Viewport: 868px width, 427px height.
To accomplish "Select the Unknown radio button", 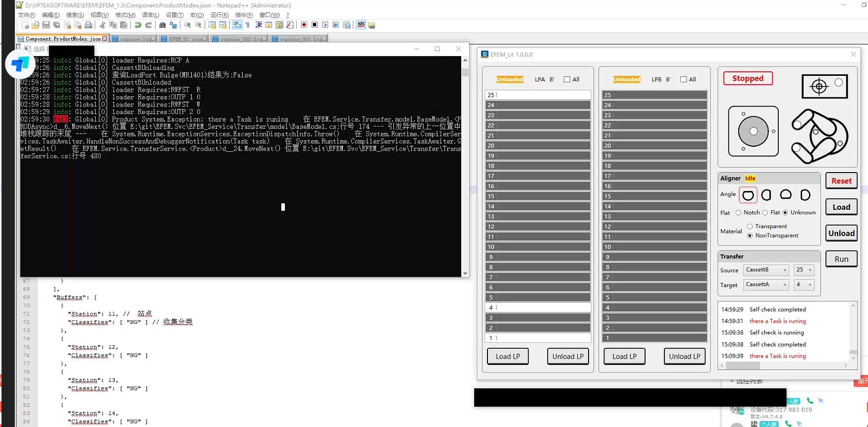I will (785, 212).
